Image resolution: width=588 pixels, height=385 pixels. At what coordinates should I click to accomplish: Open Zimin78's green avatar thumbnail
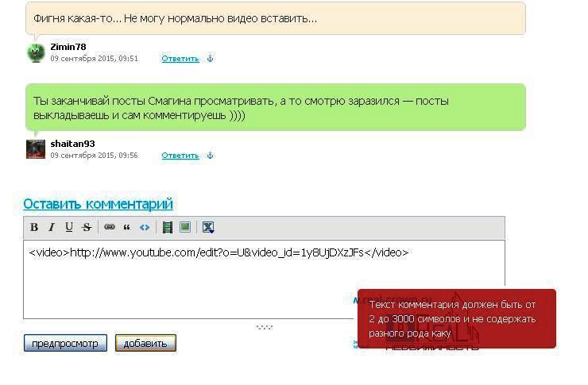coord(36,52)
